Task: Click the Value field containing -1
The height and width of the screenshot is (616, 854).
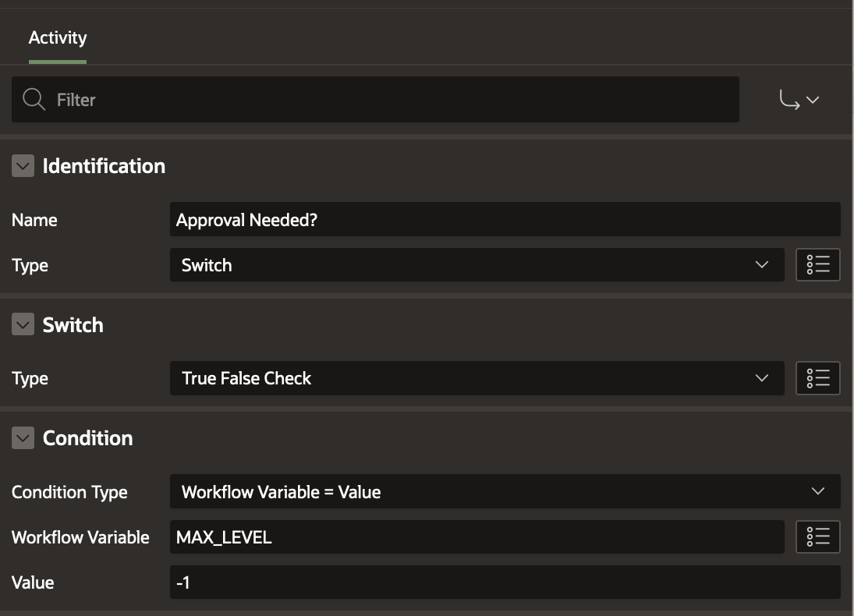Action: point(504,582)
